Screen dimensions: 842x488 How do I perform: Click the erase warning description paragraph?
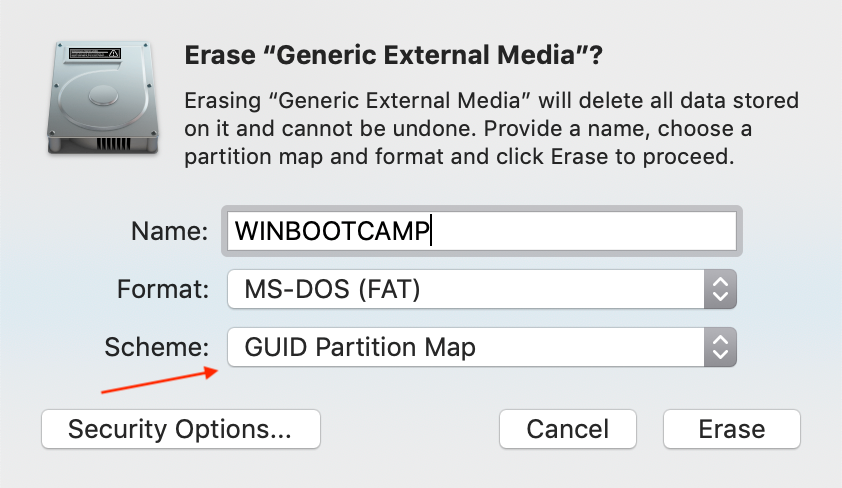(x=491, y=128)
